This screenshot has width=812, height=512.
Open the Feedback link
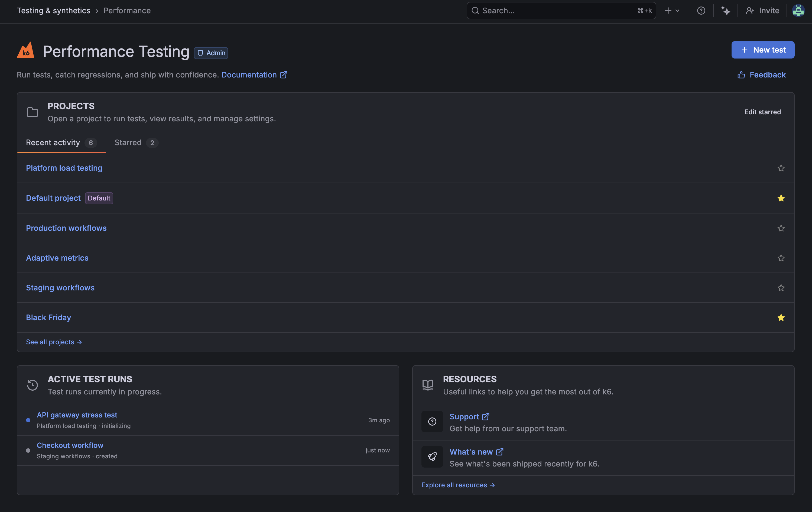point(761,74)
